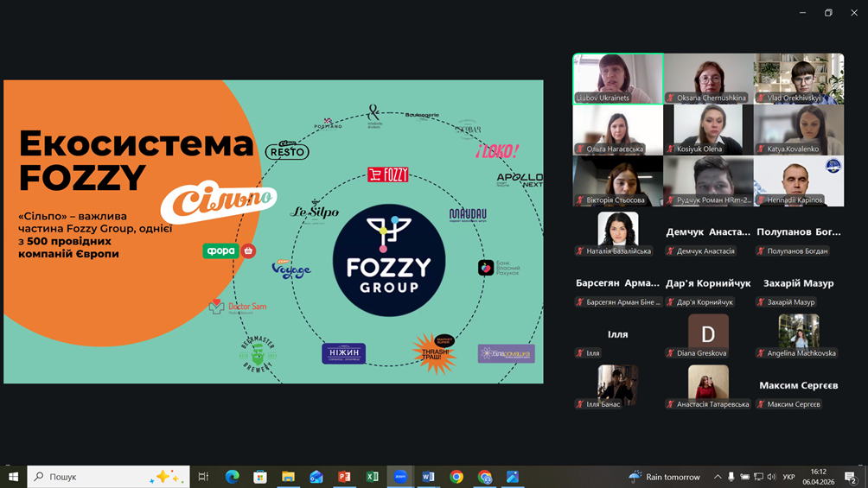Click the Task View icon
This screenshot has height=488, width=868.
click(203, 477)
